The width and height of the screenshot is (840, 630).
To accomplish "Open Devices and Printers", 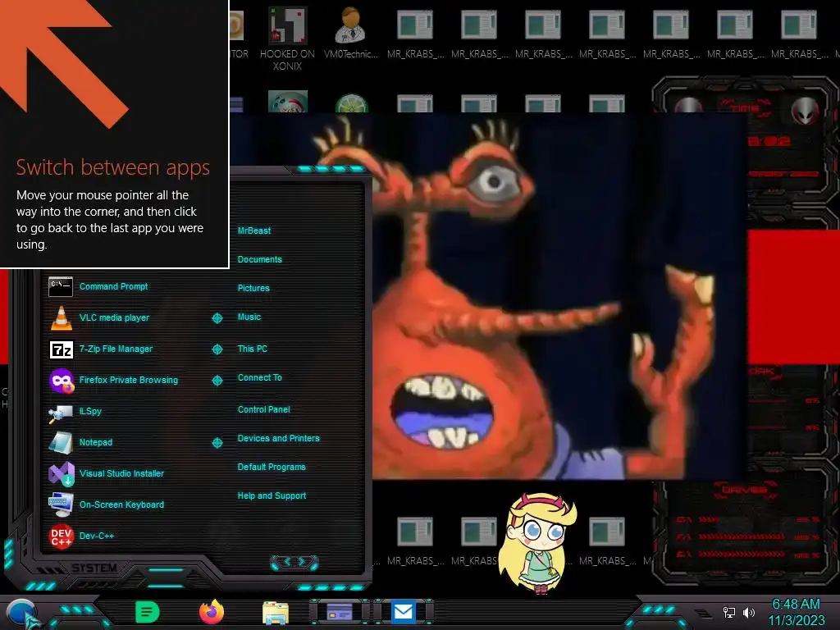I will coord(279,438).
